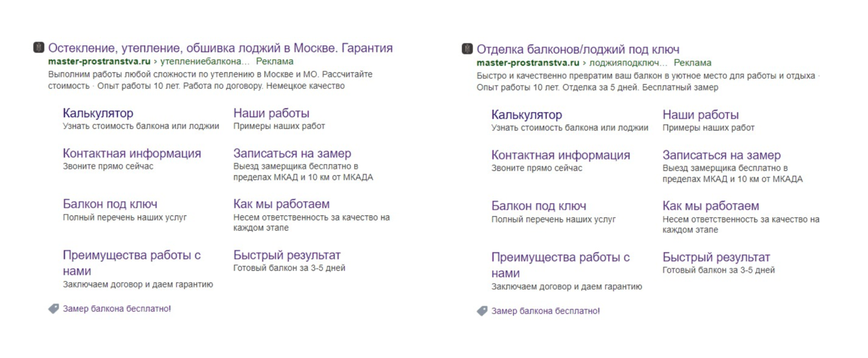Open Записаться на замер in the Остекление ad
The width and height of the screenshot is (868, 358).
[x=292, y=153]
